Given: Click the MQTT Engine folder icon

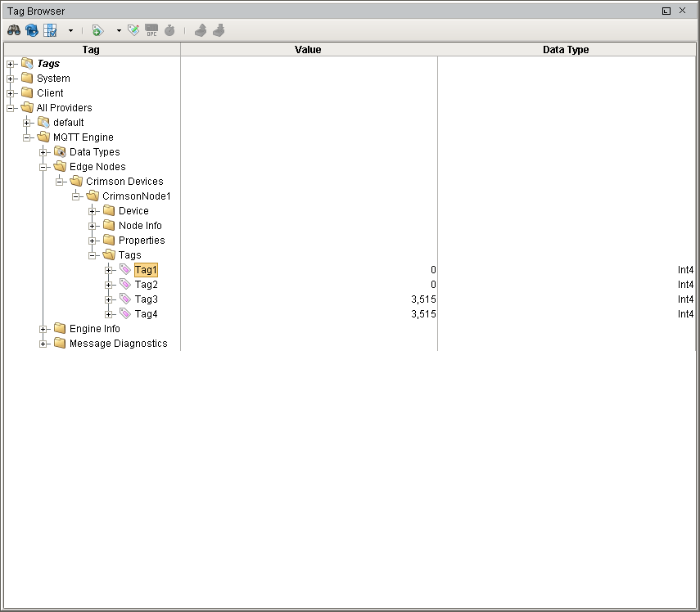Looking at the screenshot, I should click(x=43, y=137).
